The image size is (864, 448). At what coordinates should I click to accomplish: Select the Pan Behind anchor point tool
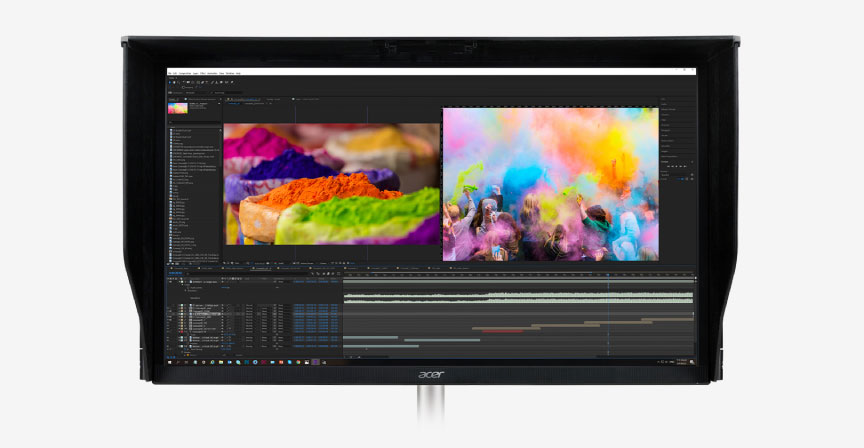[193, 83]
